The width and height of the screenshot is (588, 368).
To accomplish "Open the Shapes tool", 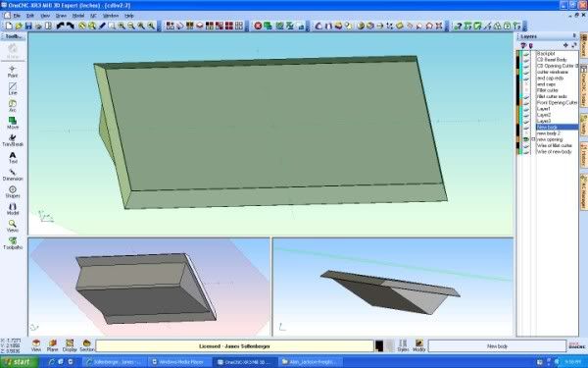I will pos(13,192).
